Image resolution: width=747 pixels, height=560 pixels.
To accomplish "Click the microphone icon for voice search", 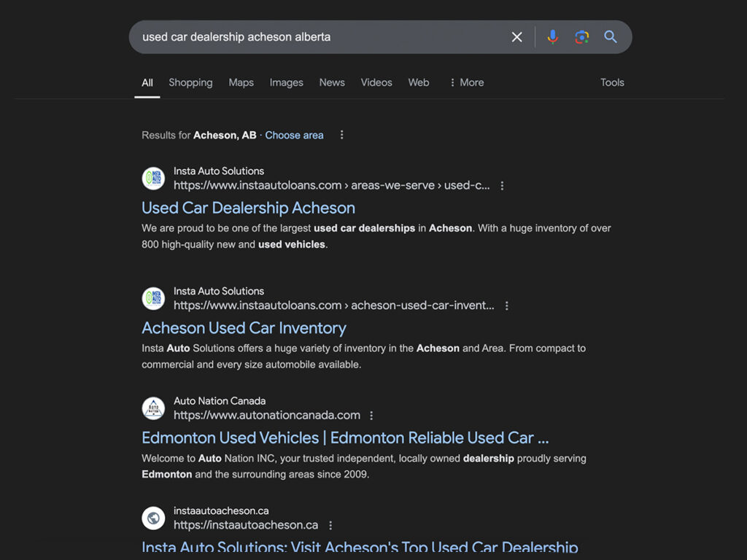I will tap(552, 36).
